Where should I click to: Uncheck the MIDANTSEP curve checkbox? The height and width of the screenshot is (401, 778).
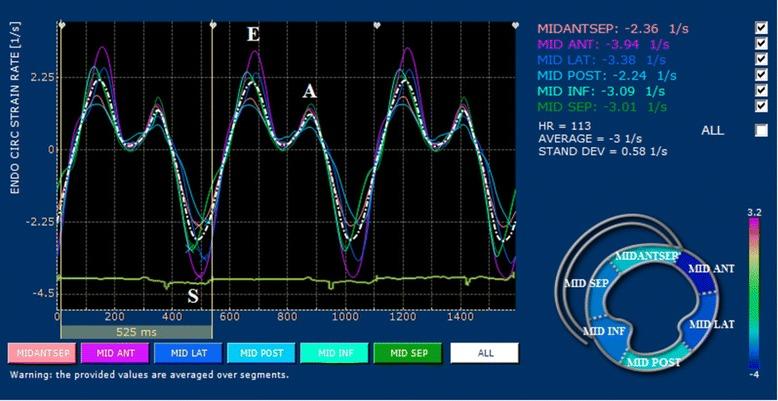(763, 28)
